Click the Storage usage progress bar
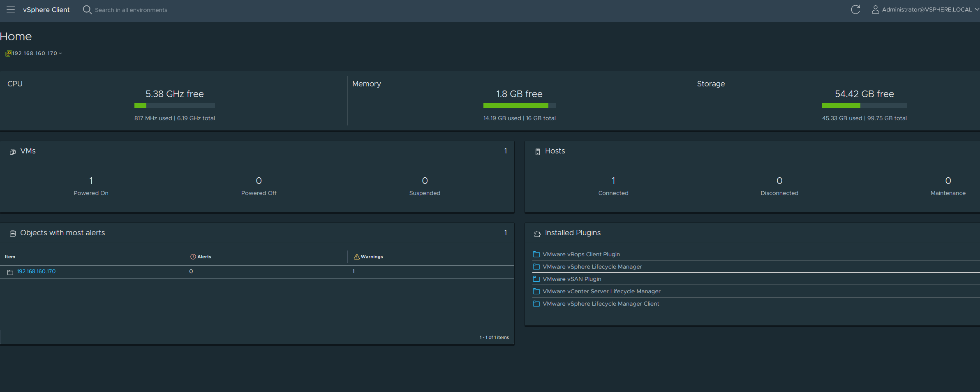This screenshot has height=392, width=980. coord(864,106)
